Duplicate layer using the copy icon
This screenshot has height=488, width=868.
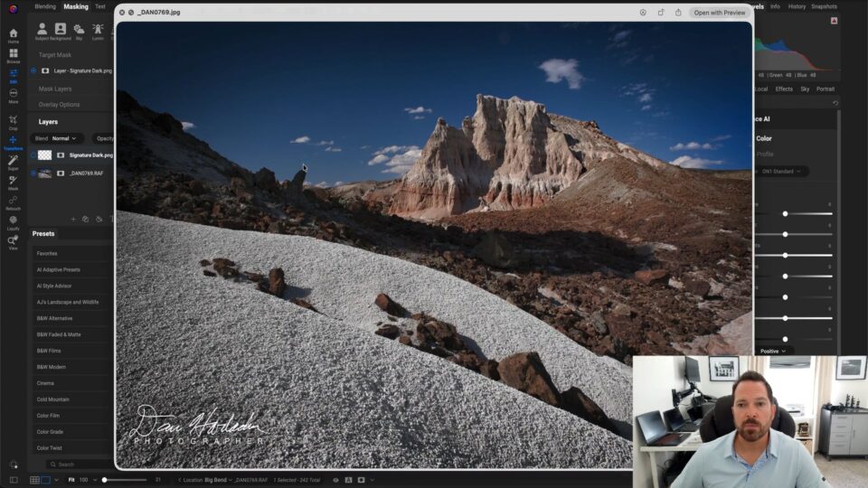[x=85, y=219]
